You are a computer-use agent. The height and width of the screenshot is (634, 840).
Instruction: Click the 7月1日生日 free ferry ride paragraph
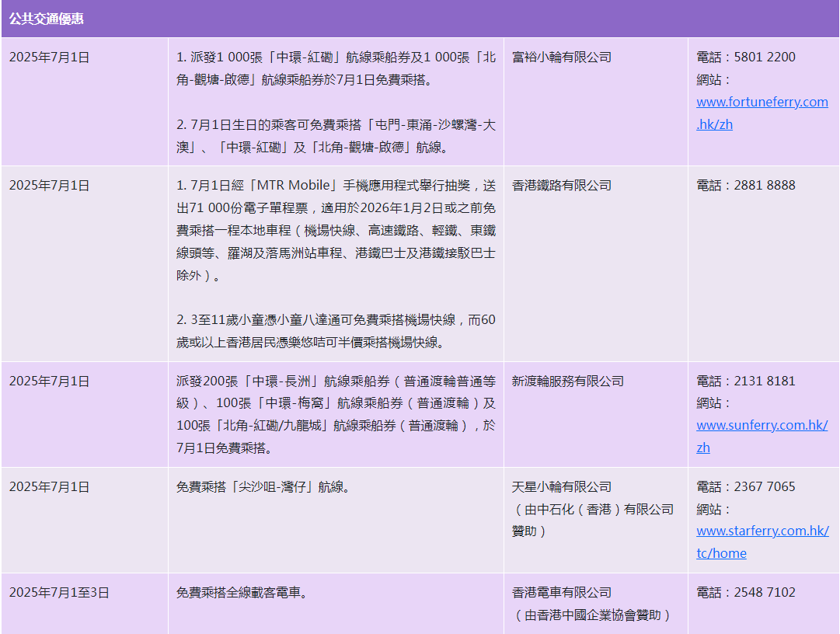[x=336, y=136]
